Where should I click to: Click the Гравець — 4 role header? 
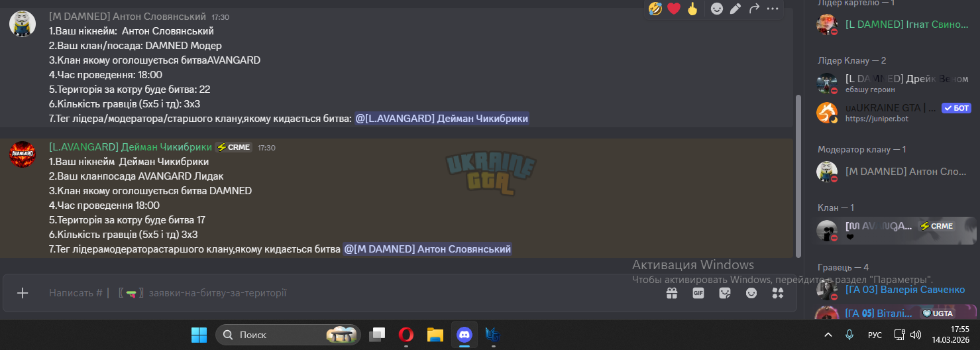844,267
